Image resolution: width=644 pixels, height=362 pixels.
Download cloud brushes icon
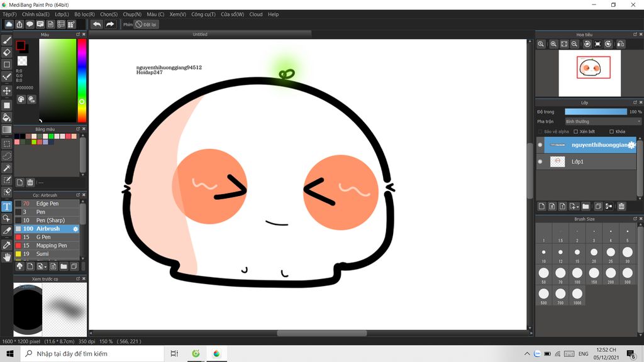pyautogui.click(x=19, y=266)
